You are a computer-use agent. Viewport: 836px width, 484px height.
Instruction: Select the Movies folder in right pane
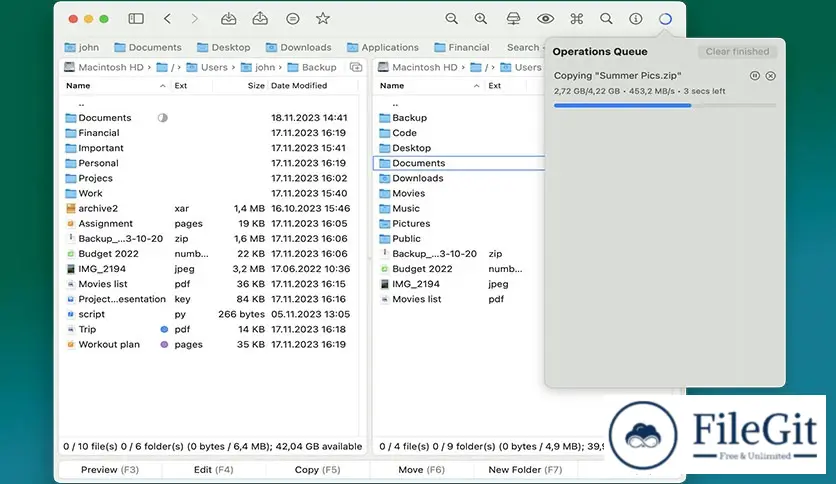(460, 193)
